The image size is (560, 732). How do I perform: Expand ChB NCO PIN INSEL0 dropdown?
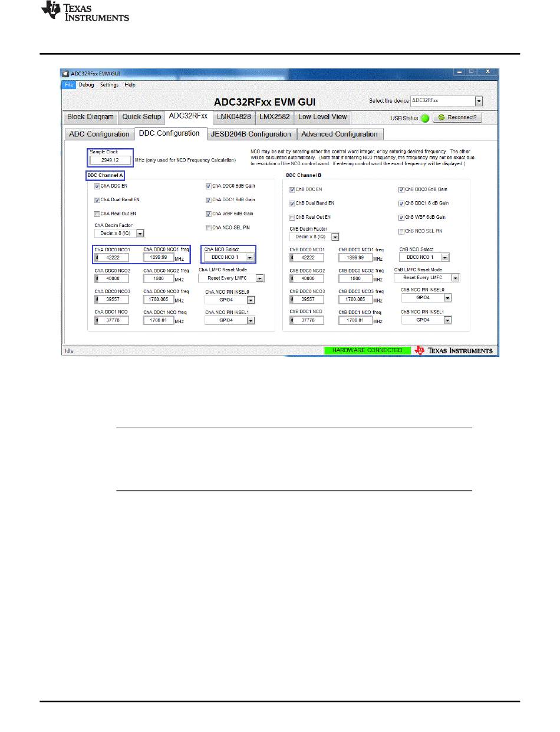(x=427, y=298)
